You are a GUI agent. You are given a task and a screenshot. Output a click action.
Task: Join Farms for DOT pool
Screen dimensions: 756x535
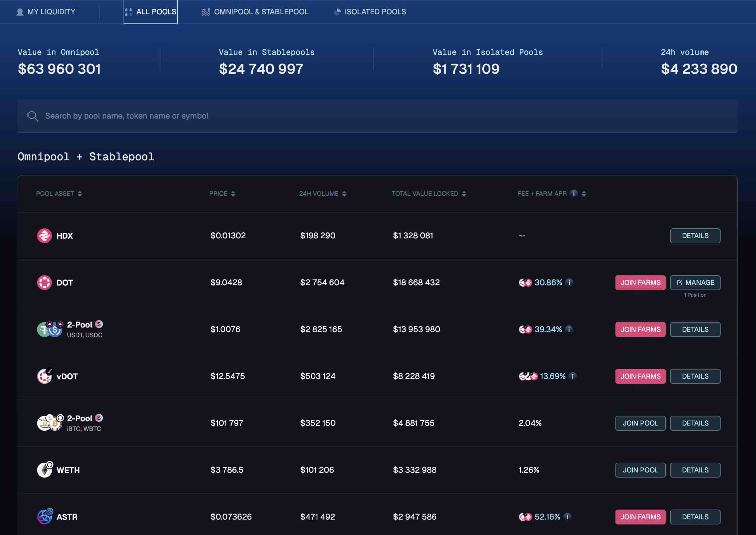coord(640,283)
